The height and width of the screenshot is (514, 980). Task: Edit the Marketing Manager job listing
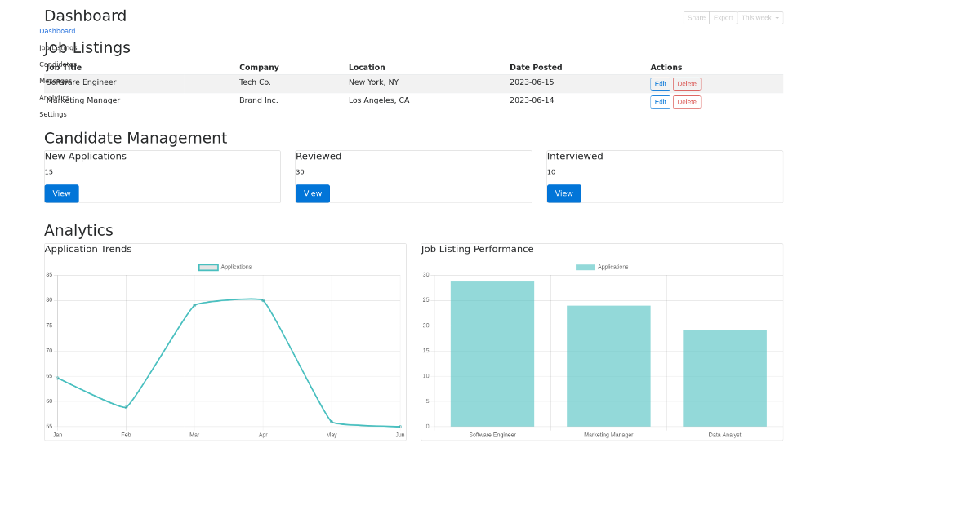(660, 102)
